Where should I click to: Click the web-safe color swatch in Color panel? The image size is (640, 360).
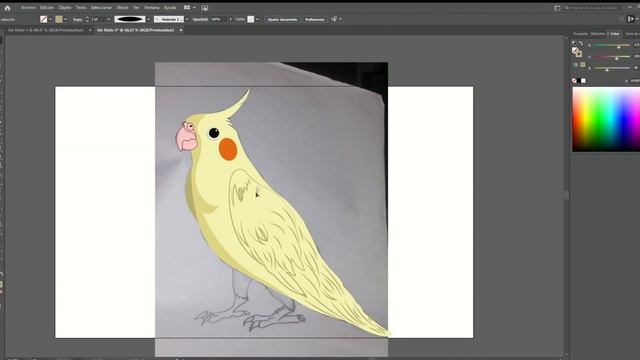pos(583,64)
